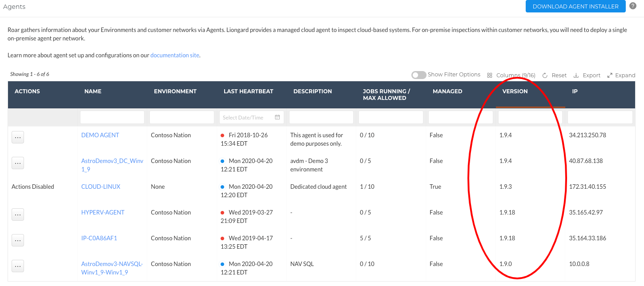Open actions menu for DEMO AGENT row
Screen dimensions: 644x286
(18, 137)
